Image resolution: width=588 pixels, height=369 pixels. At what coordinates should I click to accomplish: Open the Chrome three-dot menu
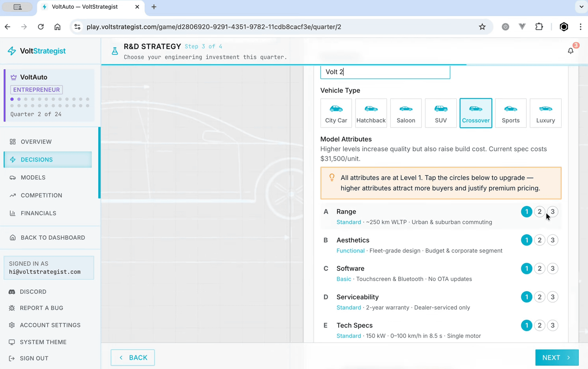(580, 27)
